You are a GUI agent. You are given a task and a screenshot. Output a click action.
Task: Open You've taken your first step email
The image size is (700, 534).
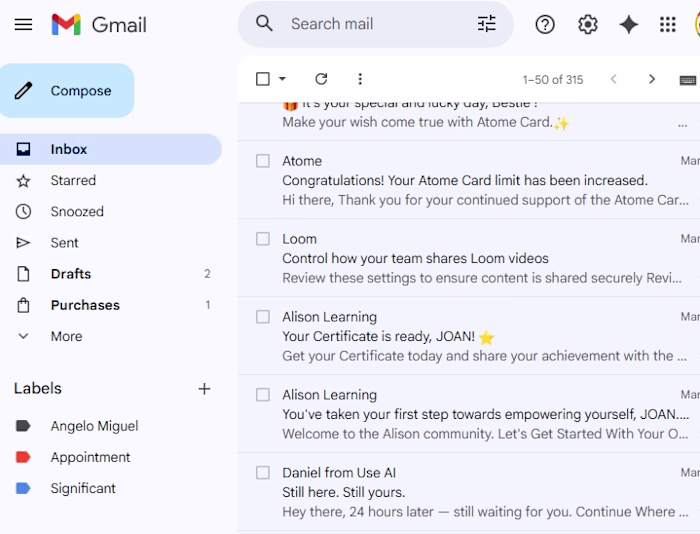(469, 414)
